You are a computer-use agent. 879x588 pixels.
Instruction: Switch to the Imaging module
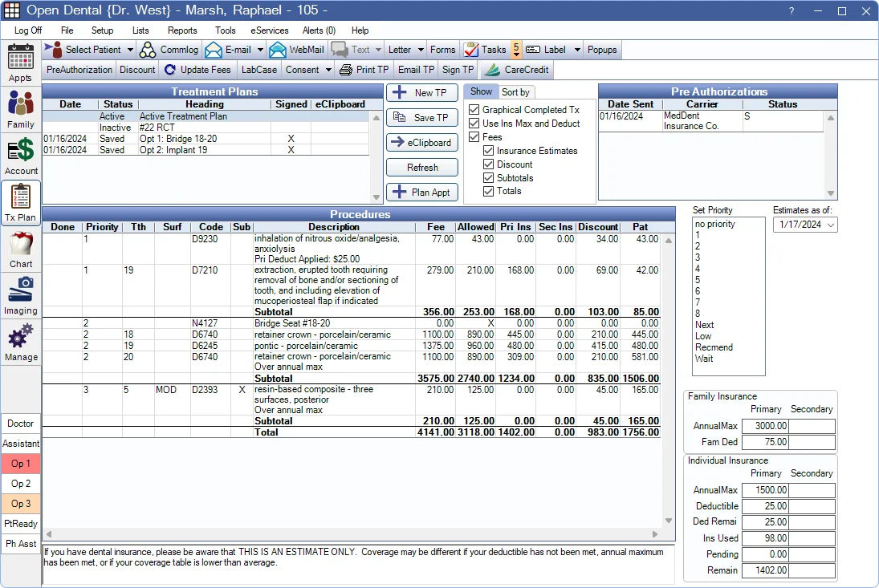coord(21,295)
